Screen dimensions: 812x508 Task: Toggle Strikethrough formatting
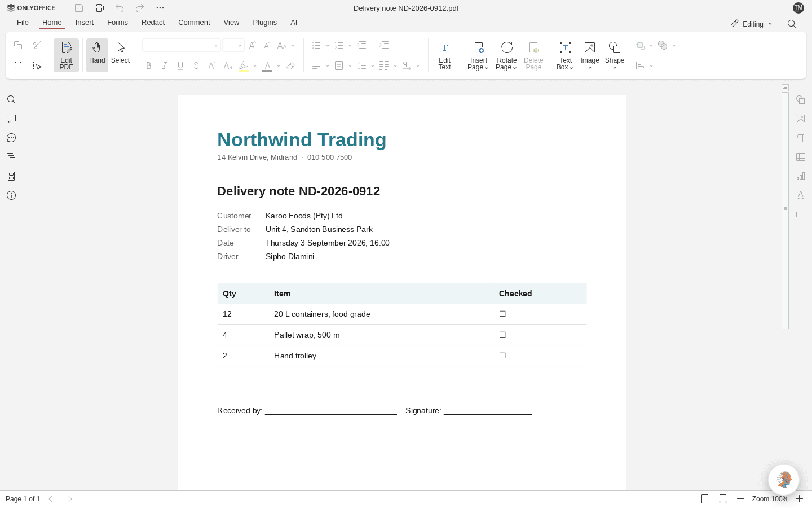click(x=196, y=65)
